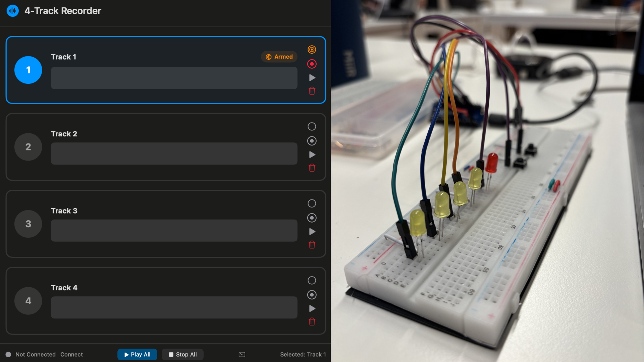Start recording on Track 2
The width and height of the screenshot is (644, 362).
(312, 141)
